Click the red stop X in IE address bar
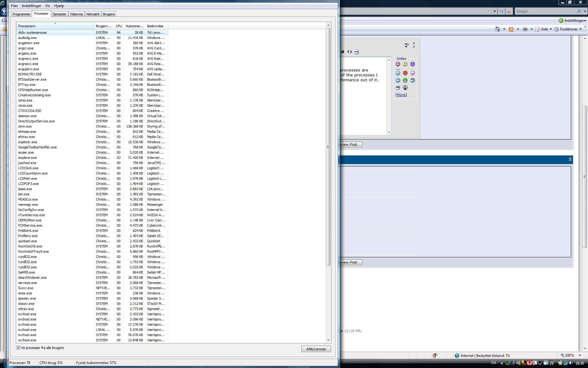This screenshot has width=588, height=368. coord(509,11)
